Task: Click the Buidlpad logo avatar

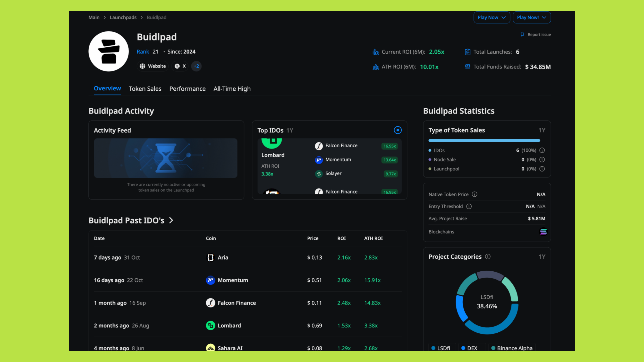Action: click(x=108, y=51)
